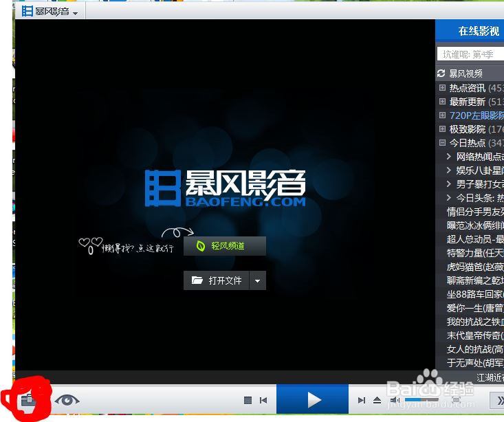Click the BAOFENG.COM center logo

[x=225, y=188]
